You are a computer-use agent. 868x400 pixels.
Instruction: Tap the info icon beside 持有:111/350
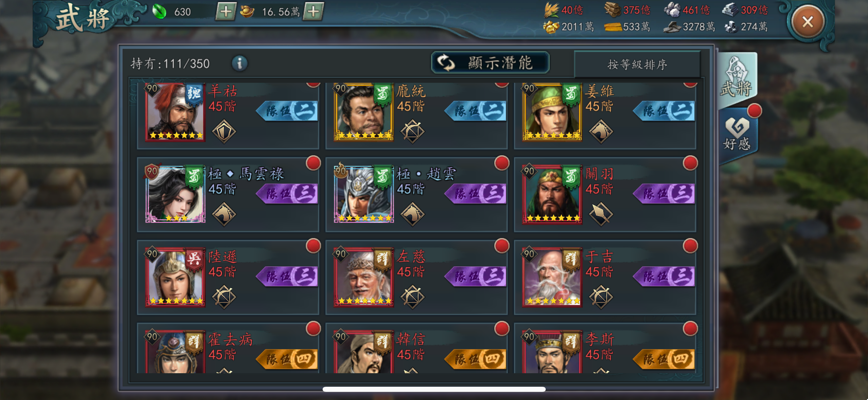[239, 63]
